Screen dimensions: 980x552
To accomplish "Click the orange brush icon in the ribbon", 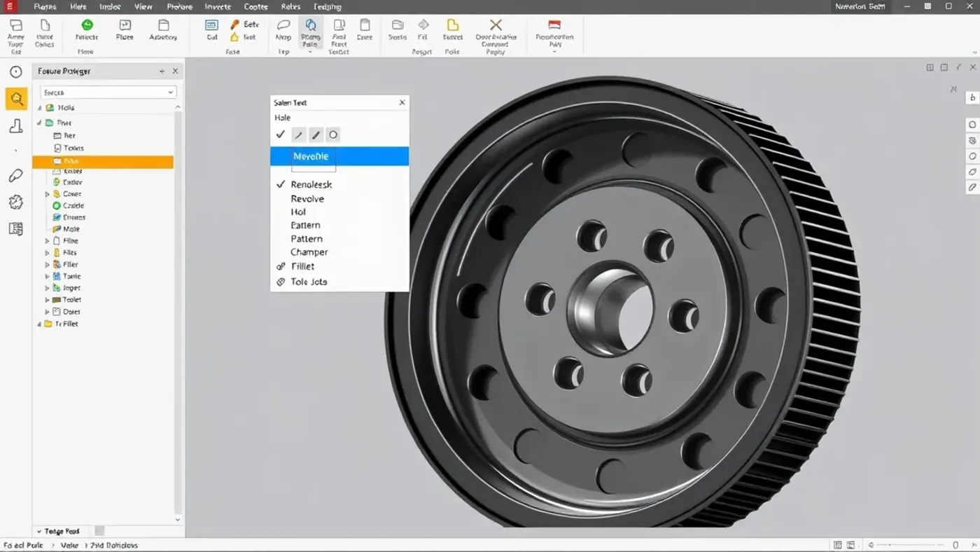I will pyautogui.click(x=234, y=25).
